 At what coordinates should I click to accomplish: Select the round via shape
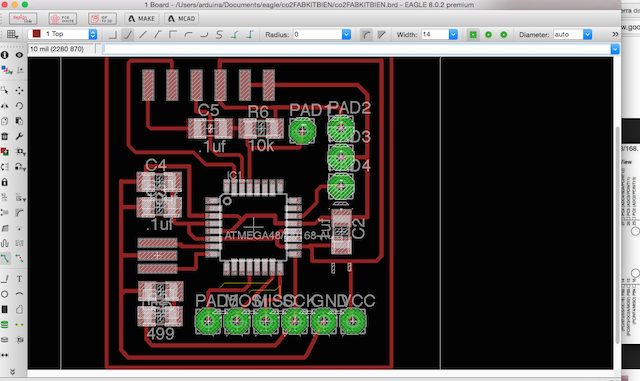coord(488,35)
